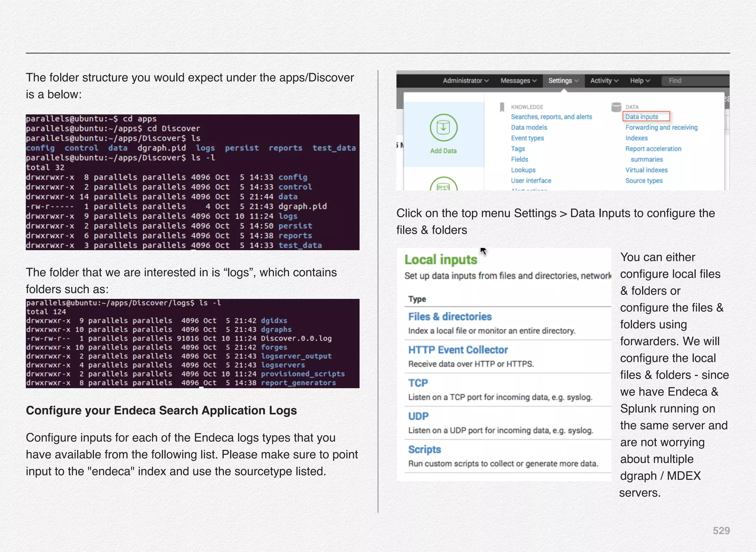Open the Activity dropdown menu
The height and width of the screenshot is (552, 756).
click(604, 80)
